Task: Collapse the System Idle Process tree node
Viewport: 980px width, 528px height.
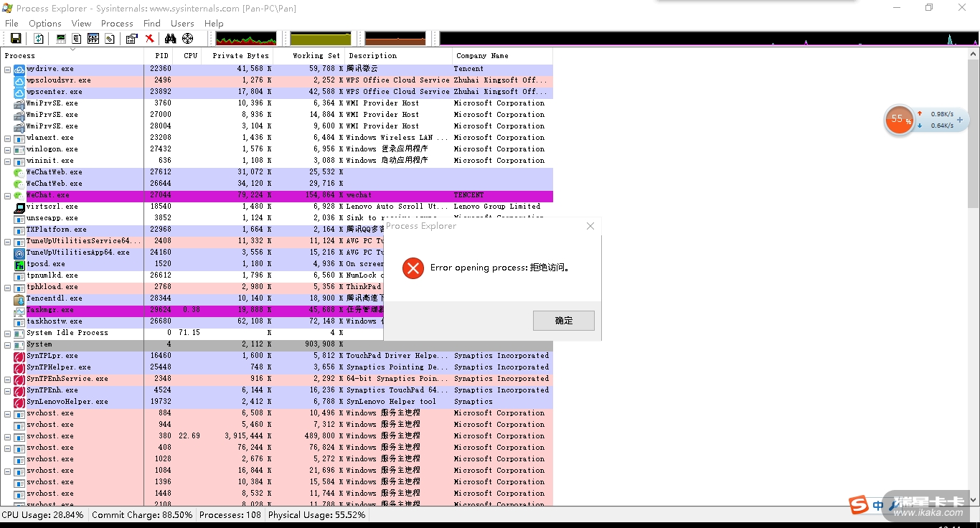Action: 8,333
